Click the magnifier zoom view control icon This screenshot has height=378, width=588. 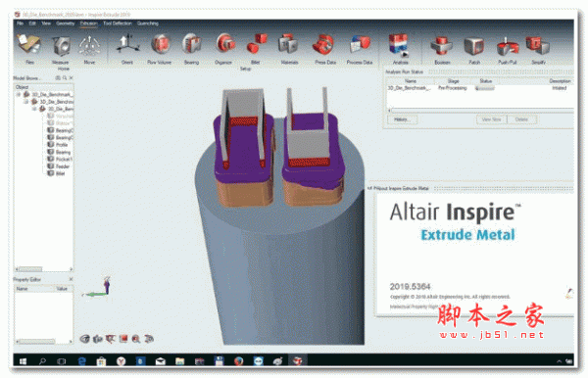pyautogui.click(x=136, y=339)
